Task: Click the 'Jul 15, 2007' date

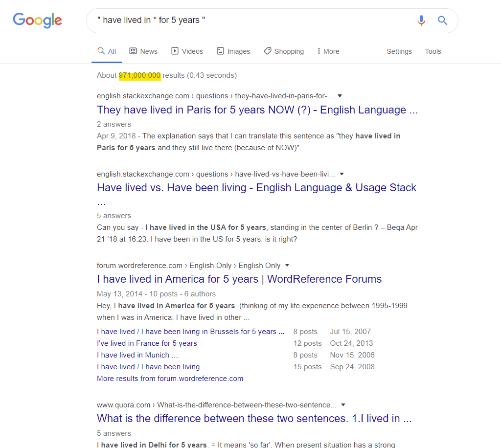Action: click(x=350, y=332)
